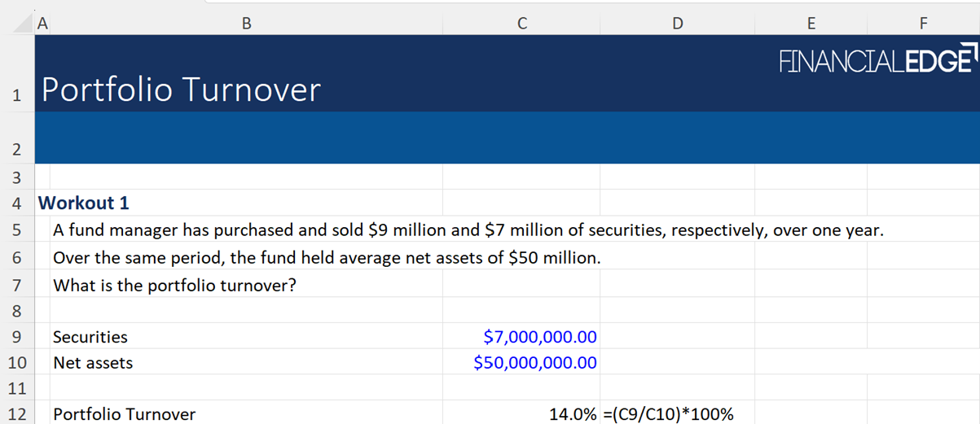Click the Financial Edge logo
Screen dimensions: 980x424
point(877,61)
